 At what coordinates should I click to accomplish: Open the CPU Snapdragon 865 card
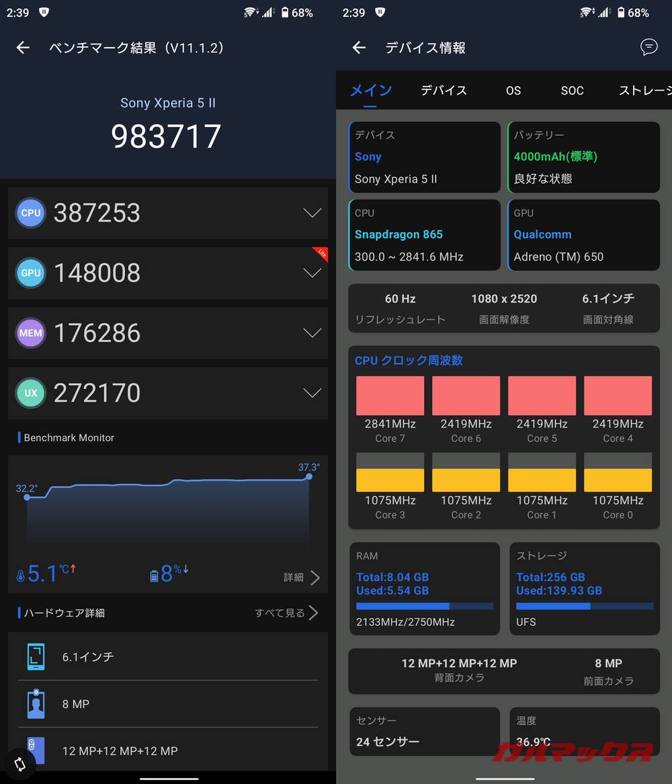tap(425, 235)
